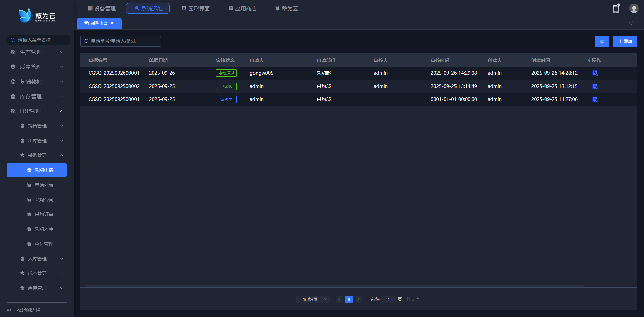This screenshot has width=644, height=317.
Task: Open the user avatar menu
Action: click(633, 9)
